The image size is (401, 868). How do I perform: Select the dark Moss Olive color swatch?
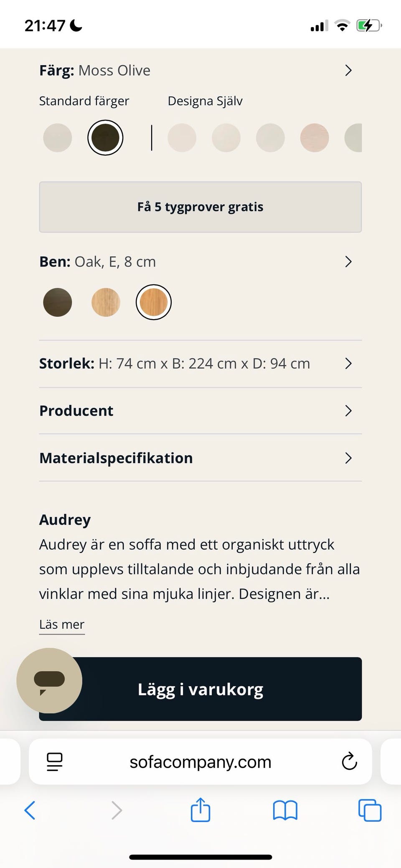click(x=105, y=138)
